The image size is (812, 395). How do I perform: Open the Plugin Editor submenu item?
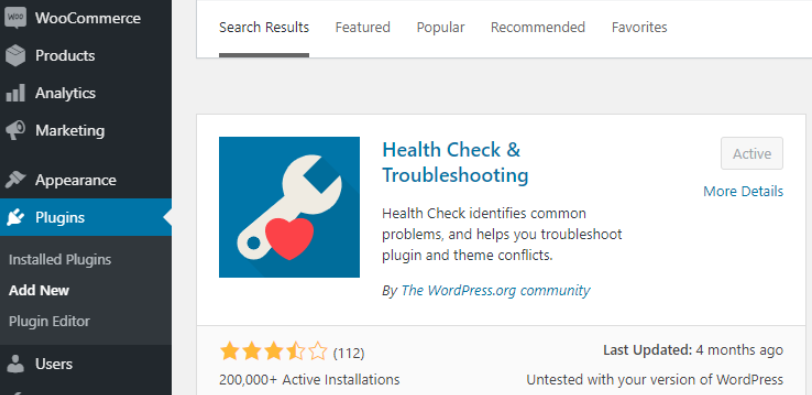click(x=49, y=321)
